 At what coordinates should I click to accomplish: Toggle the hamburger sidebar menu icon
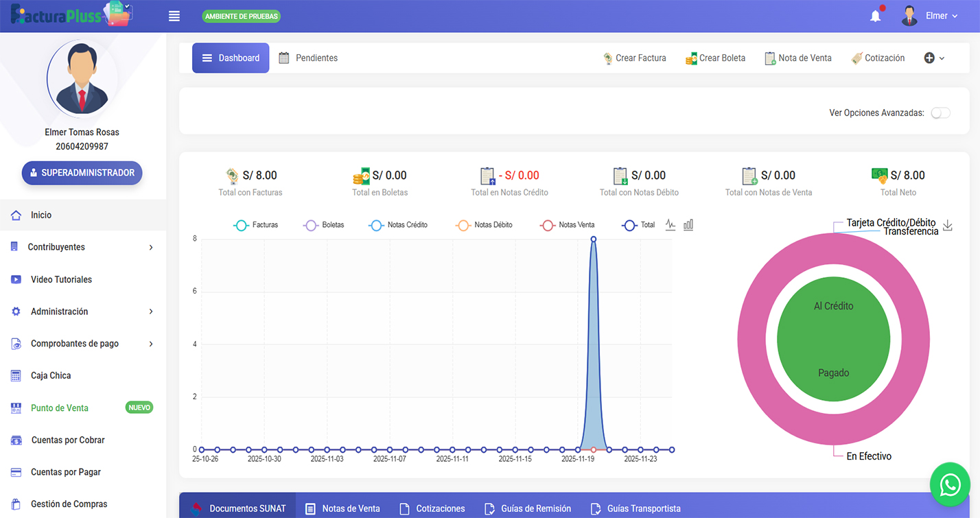(174, 16)
